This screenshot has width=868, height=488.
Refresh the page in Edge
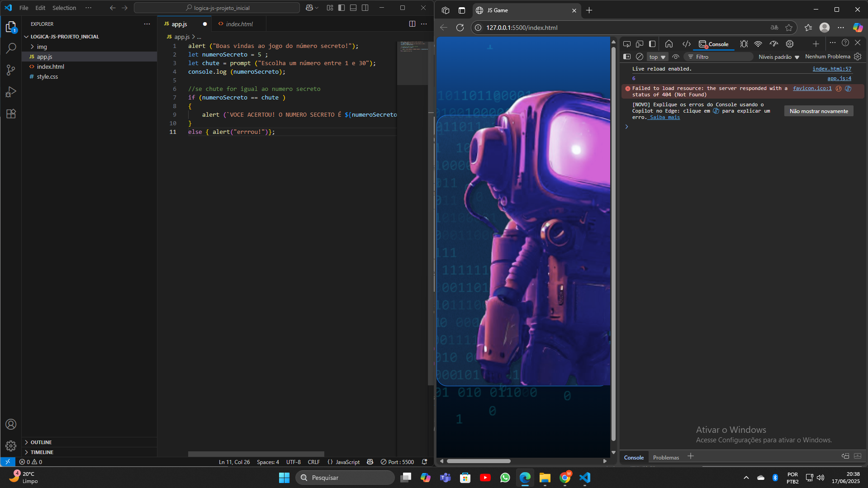[x=460, y=28]
